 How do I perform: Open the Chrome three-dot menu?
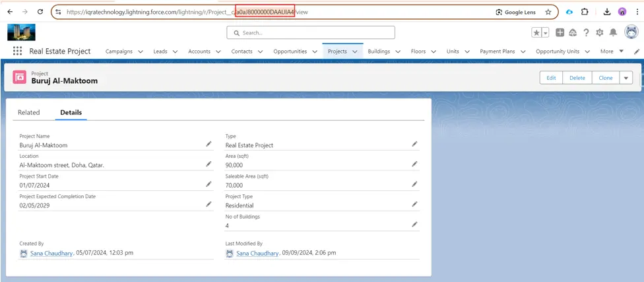pos(637,12)
